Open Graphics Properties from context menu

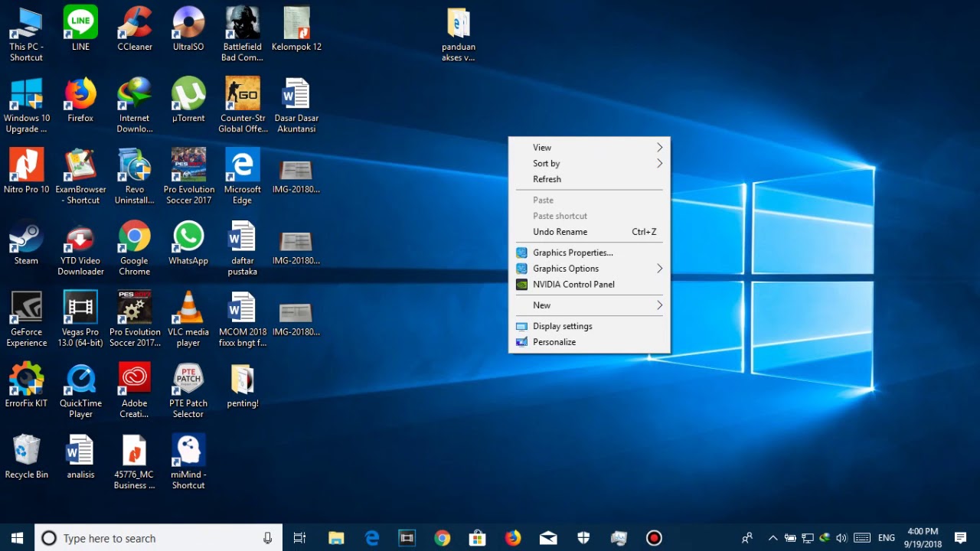click(x=590, y=253)
